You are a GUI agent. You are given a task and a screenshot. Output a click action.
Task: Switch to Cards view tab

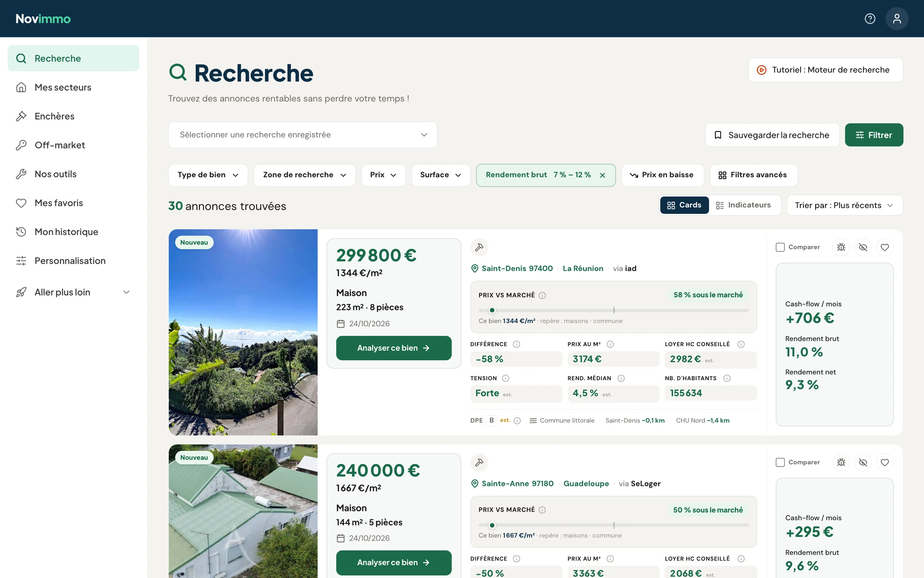pos(684,205)
